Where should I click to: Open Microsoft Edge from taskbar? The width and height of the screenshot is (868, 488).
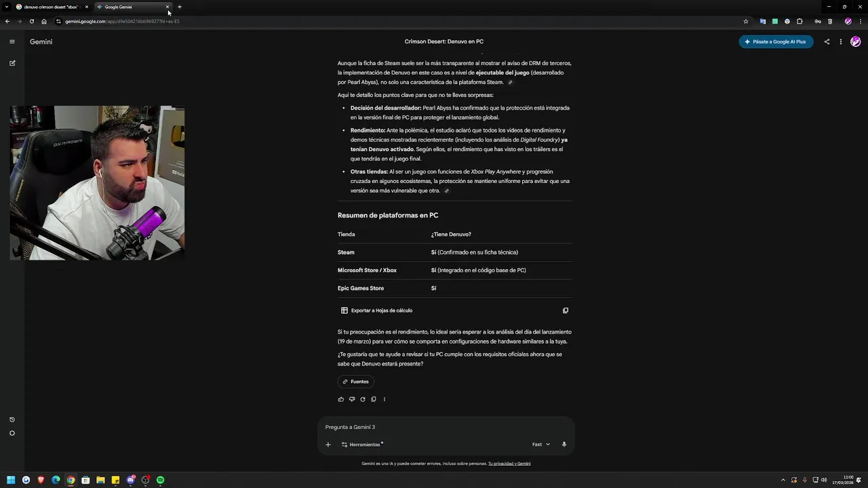pyautogui.click(x=56, y=480)
